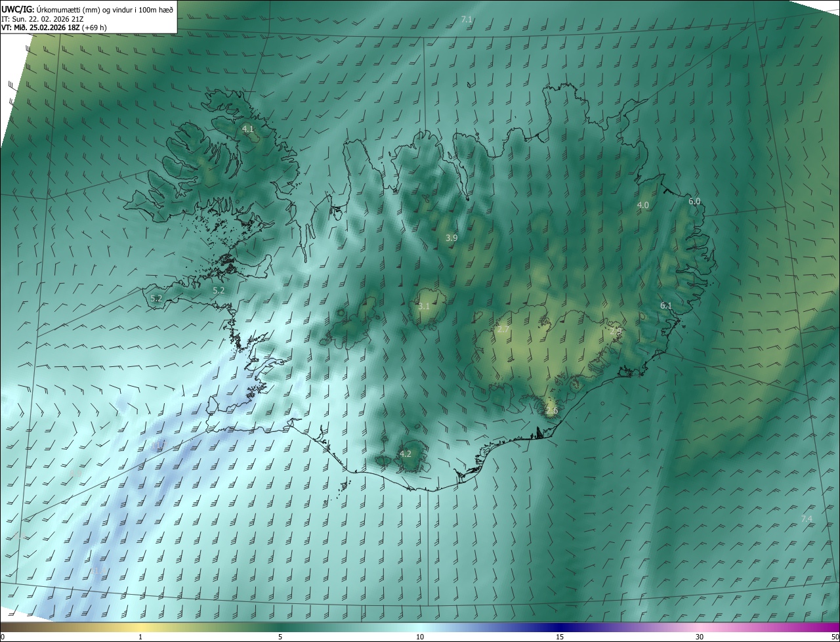
Task: Click the 5 tick on the color scale
Action: (x=280, y=637)
